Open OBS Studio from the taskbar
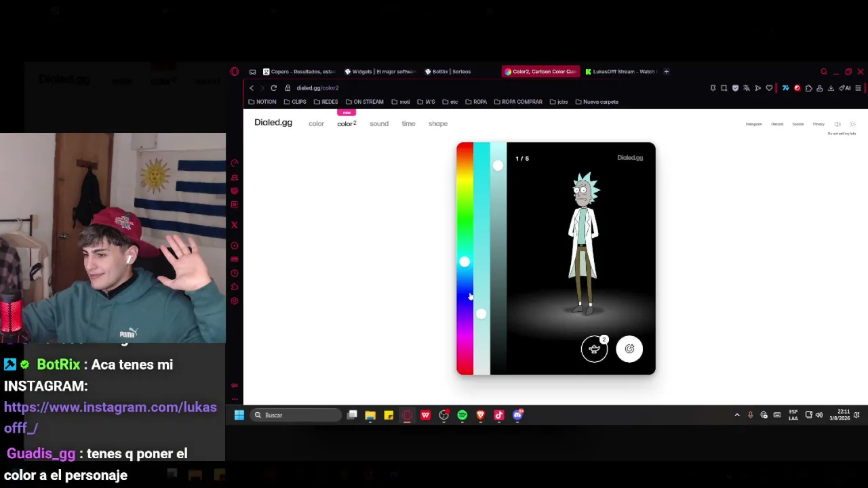The width and height of the screenshot is (868, 488). [x=443, y=415]
